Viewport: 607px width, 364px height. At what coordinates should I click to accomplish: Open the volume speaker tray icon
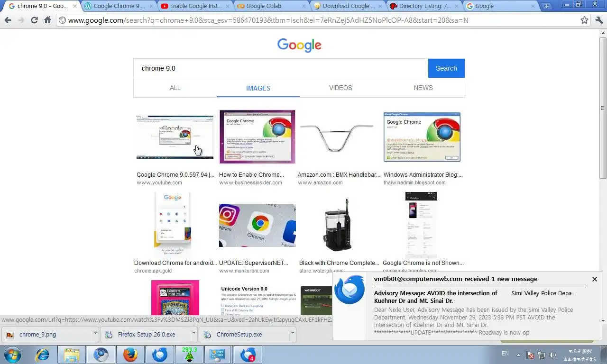552,355
